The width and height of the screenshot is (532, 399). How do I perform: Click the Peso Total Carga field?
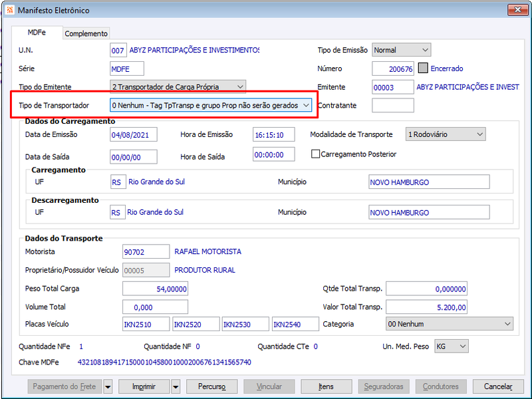(155, 289)
